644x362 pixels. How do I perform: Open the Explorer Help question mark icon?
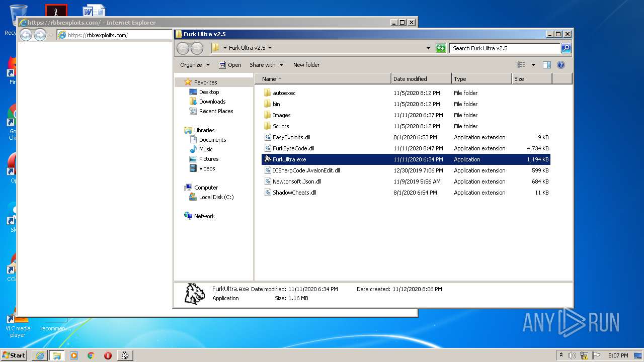point(561,65)
